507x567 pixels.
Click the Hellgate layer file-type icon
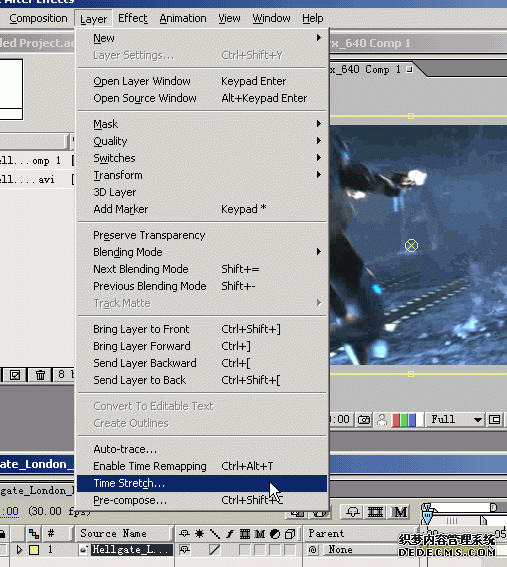(x=84, y=550)
